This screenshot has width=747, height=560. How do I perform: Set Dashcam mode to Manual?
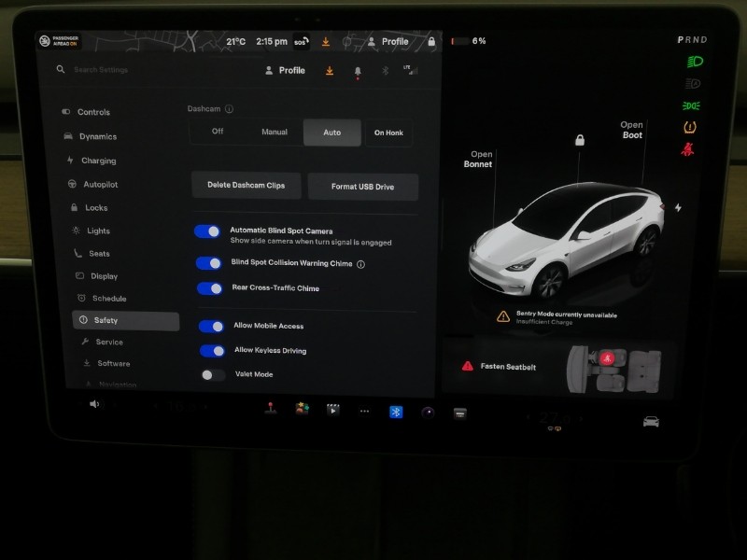tap(275, 132)
